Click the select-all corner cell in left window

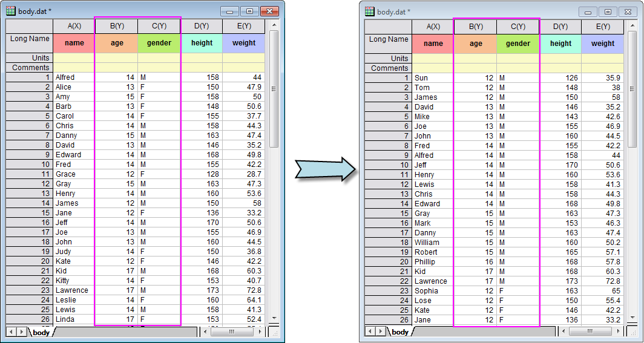coord(29,26)
